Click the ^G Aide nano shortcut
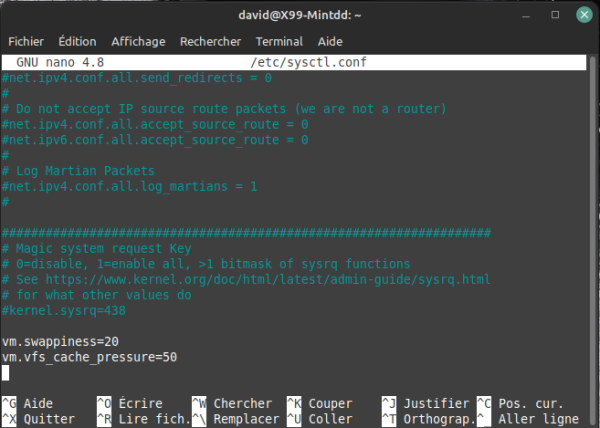600x428 pixels. (x=30, y=403)
